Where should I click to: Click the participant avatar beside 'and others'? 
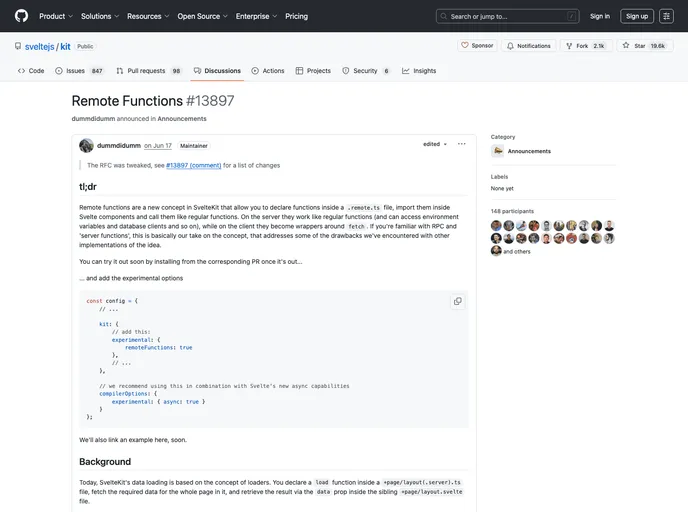[496, 251]
